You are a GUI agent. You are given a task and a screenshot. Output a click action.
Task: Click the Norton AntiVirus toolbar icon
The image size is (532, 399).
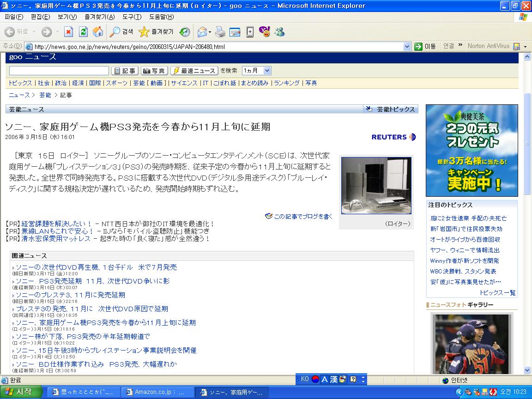click(516, 47)
